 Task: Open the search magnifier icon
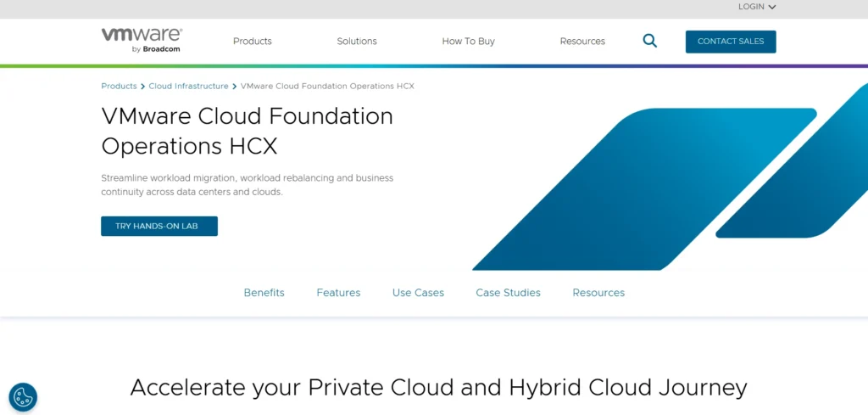[x=650, y=41]
